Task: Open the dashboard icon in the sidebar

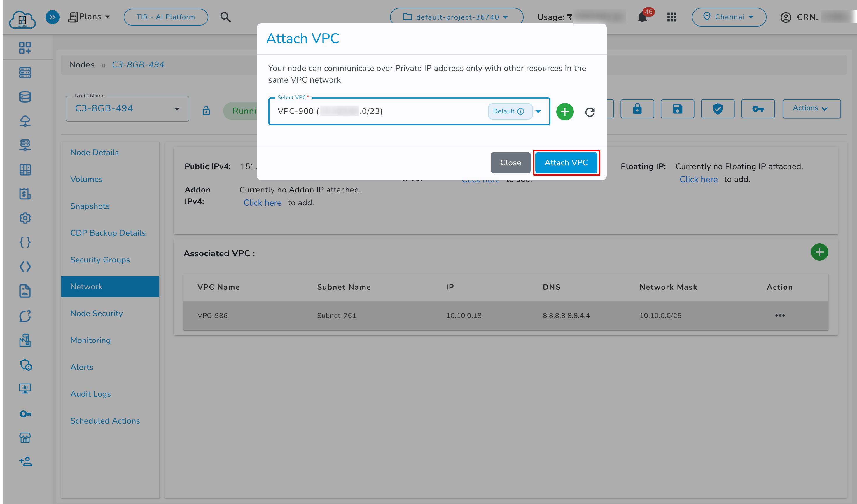Action: point(25,48)
